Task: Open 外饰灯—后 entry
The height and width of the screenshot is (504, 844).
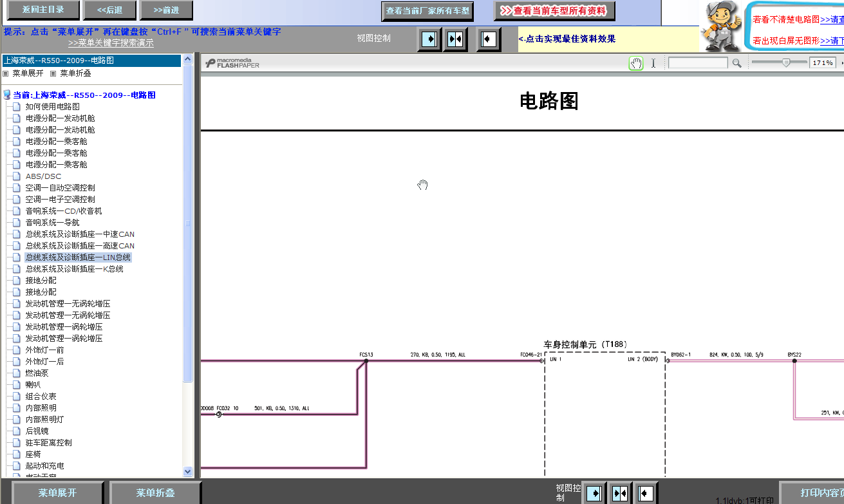Action: click(x=45, y=361)
